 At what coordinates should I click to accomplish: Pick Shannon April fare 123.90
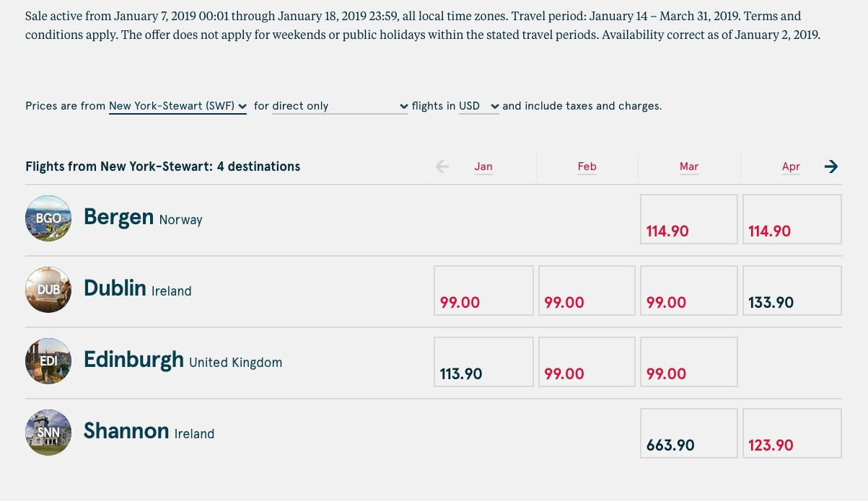pos(792,433)
